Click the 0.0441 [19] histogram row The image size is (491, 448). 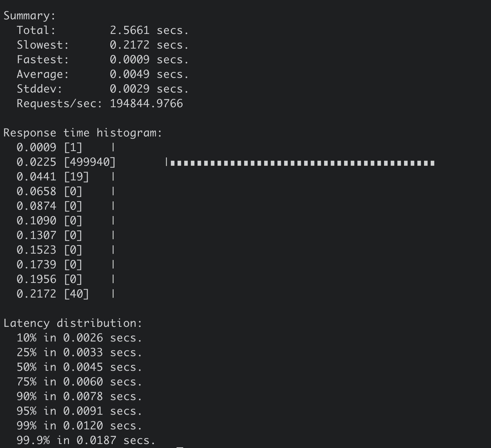pyautogui.click(x=66, y=177)
